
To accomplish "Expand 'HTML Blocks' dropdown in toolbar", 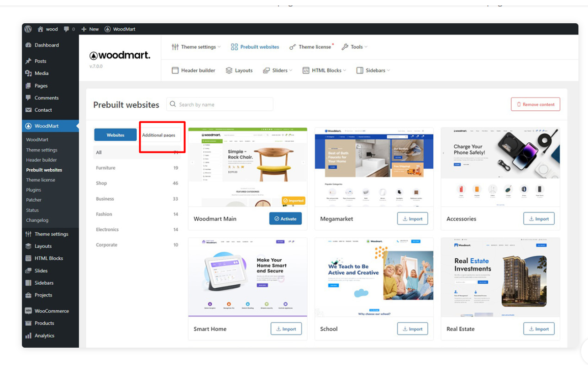I will coord(324,71).
